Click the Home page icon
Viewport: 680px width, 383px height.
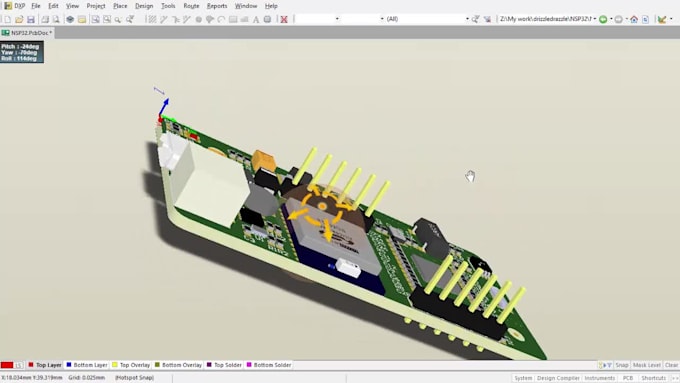pos(634,19)
